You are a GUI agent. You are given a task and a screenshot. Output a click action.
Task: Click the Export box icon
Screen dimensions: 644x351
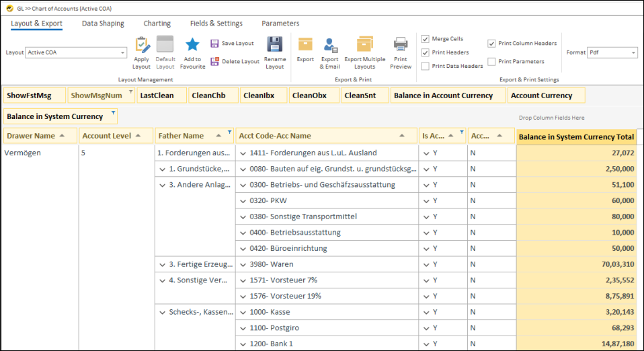(305, 45)
